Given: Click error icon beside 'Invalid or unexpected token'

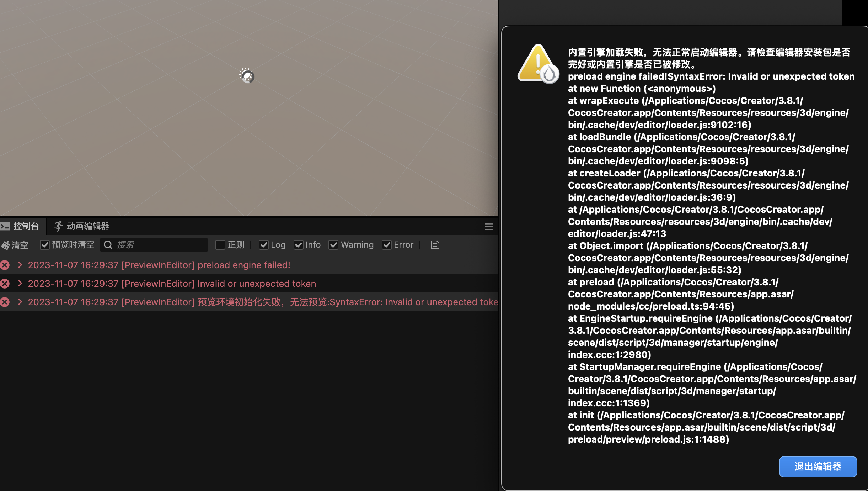Looking at the screenshot, I should coord(5,284).
